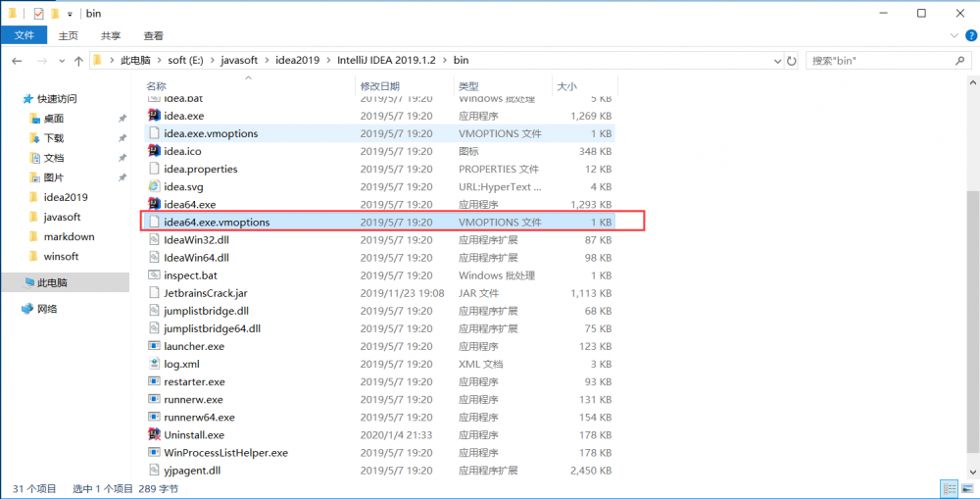This screenshot has width=980, height=499.
Task: Open winsoft folder in navigation pane
Action: pyautogui.click(x=61, y=257)
